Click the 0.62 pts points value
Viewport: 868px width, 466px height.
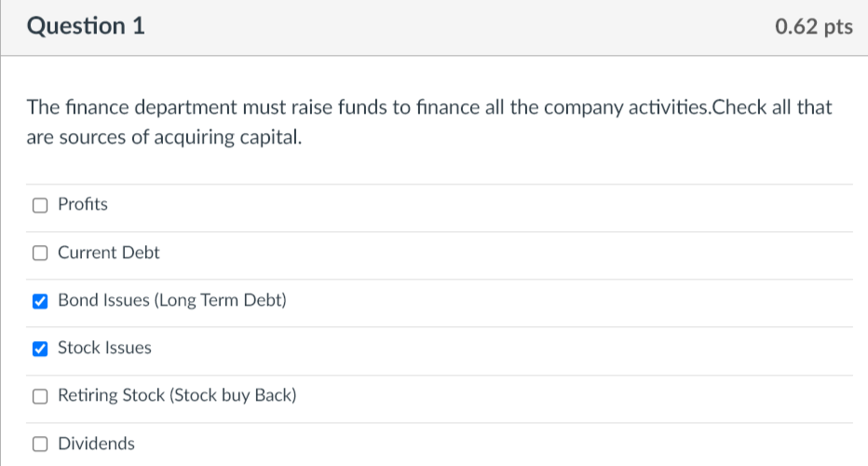pos(813,28)
